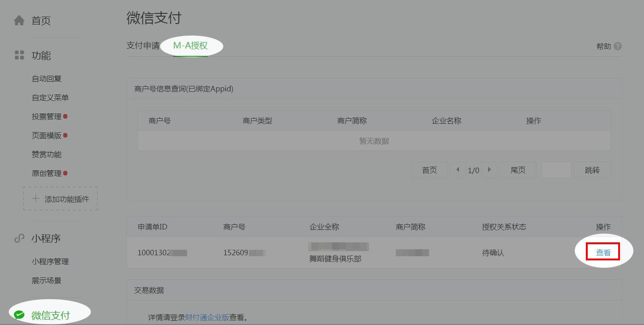
Task: Click the 首页 pagination button
Action: [429, 170]
